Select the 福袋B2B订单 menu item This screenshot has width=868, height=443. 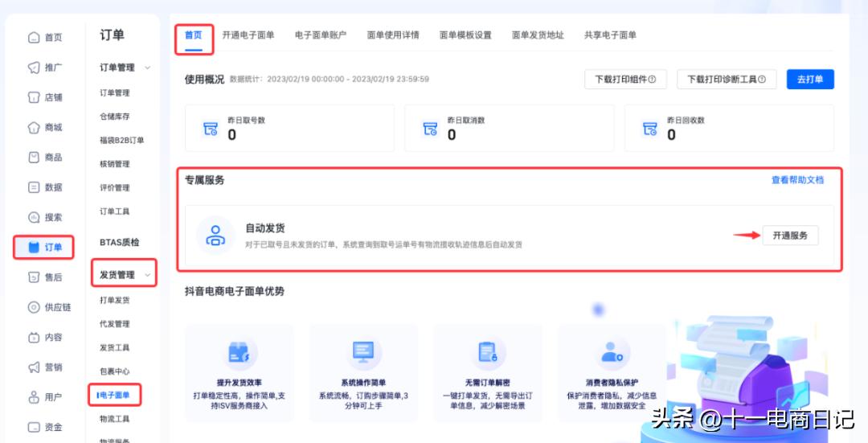tap(122, 140)
